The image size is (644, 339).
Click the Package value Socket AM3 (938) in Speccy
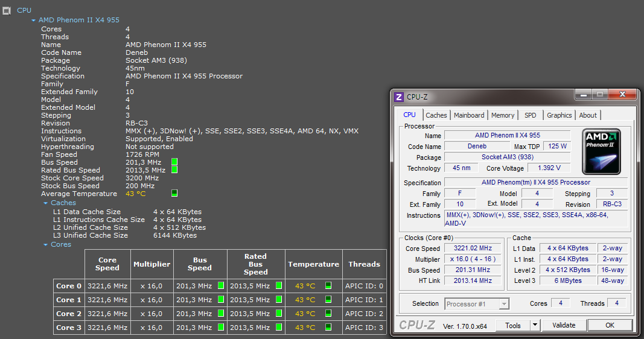pos(156,60)
